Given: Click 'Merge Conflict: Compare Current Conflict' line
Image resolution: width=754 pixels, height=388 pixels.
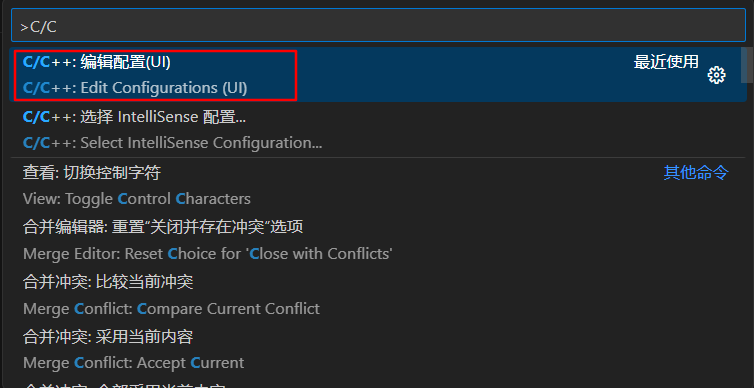Looking at the screenshot, I should tap(171, 308).
